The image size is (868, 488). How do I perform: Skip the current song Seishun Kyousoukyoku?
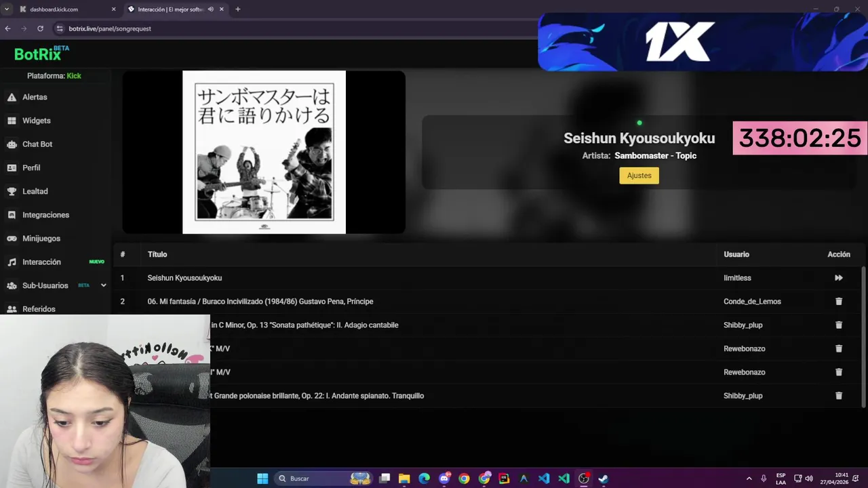(x=838, y=278)
